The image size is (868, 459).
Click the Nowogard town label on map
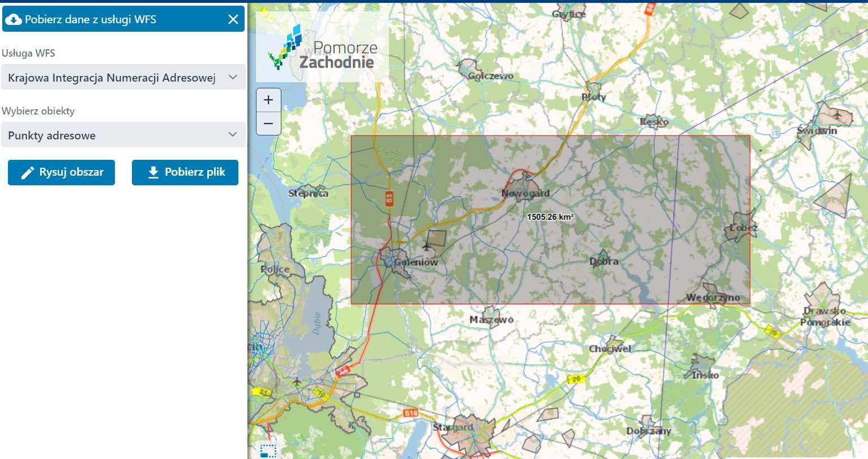[525, 193]
